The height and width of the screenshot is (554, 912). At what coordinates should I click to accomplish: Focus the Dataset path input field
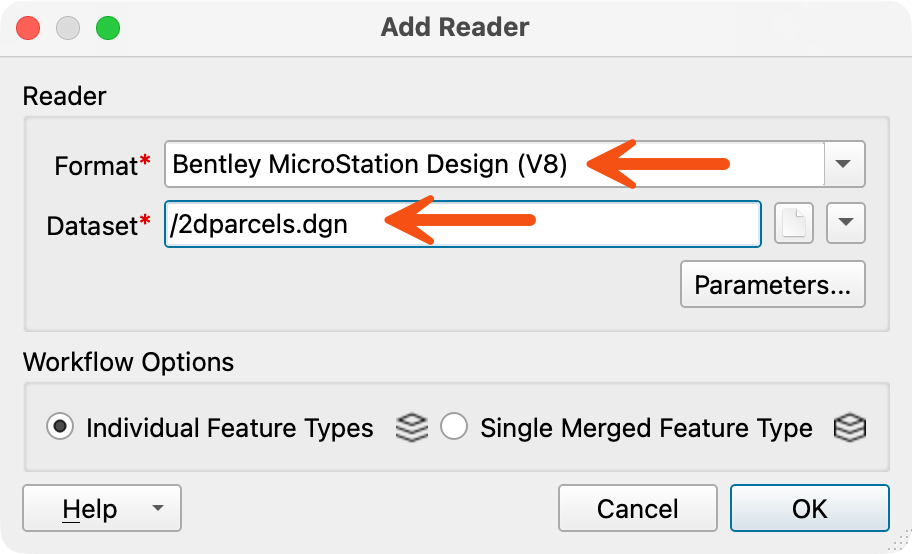pyautogui.click(x=463, y=224)
